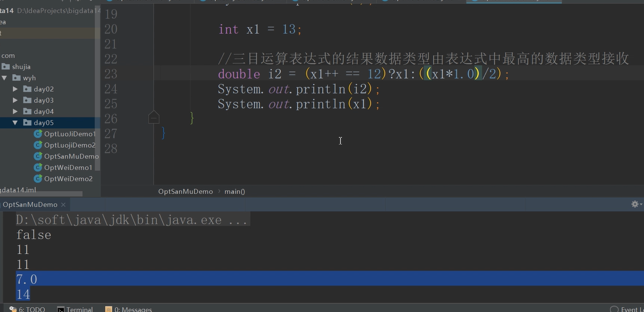Collapse the wyh package arrow
This screenshot has width=644, height=312.
pos(4,78)
